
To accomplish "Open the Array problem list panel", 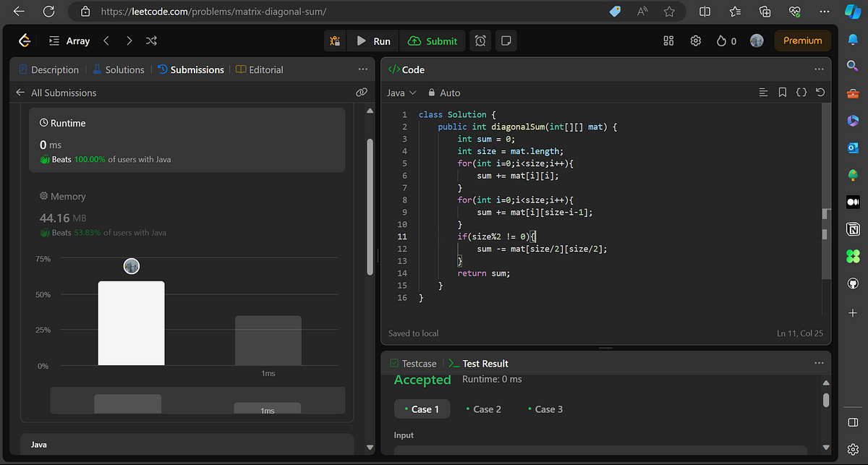I will pyautogui.click(x=69, y=41).
